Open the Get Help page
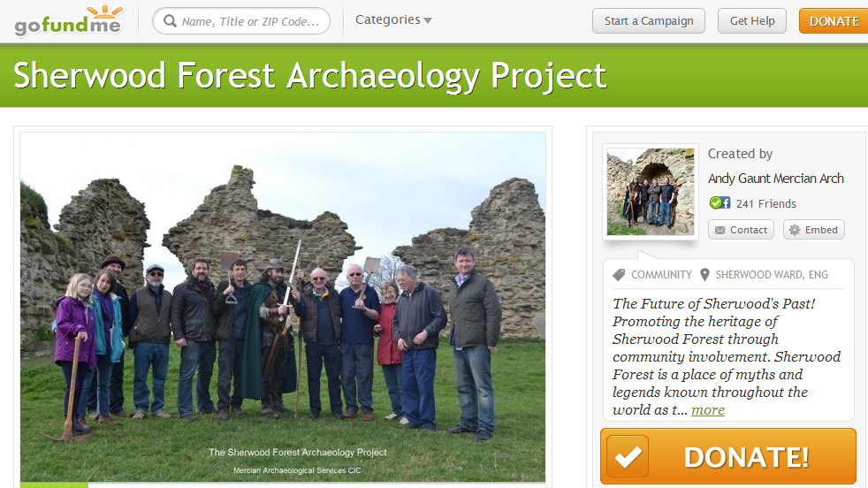Viewport: 868px width, 488px height. point(751,21)
